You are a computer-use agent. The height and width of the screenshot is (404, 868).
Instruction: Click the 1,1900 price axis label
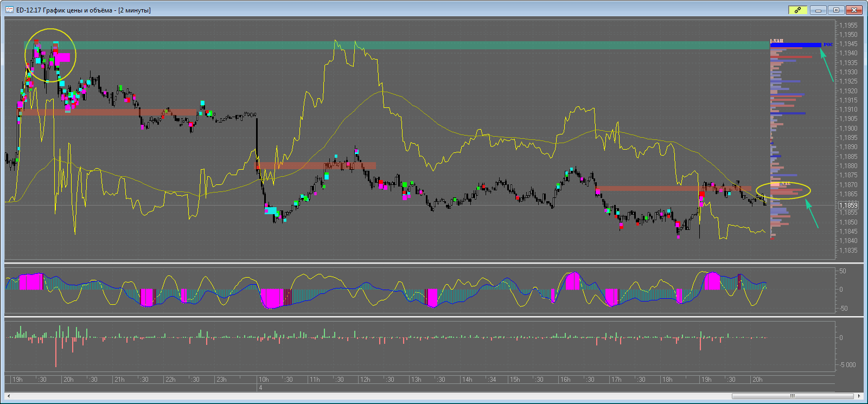[x=848, y=129]
